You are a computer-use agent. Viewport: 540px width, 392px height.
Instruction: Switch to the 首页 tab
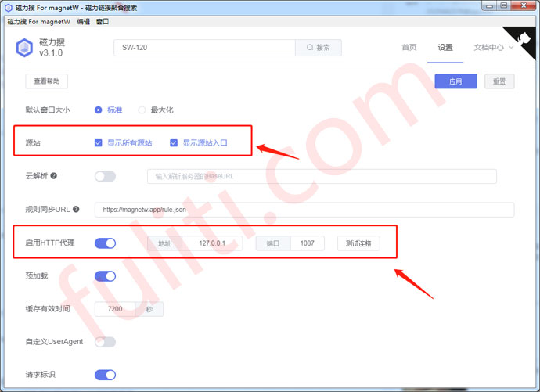click(409, 48)
